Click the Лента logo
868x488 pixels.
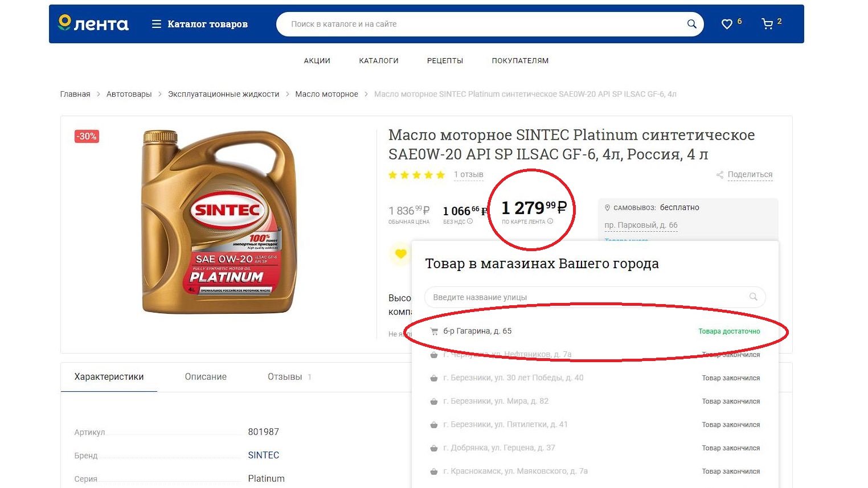(93, 23)
